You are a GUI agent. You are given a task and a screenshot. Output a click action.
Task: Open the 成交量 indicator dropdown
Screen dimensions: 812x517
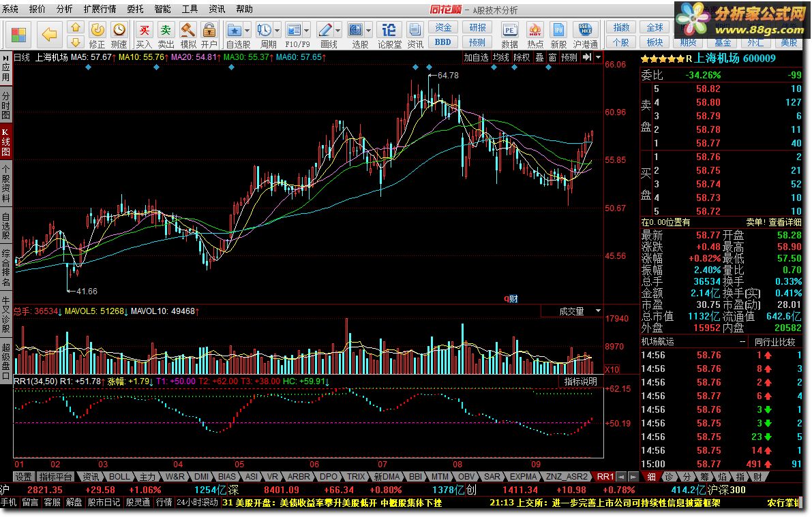(572, 311)
